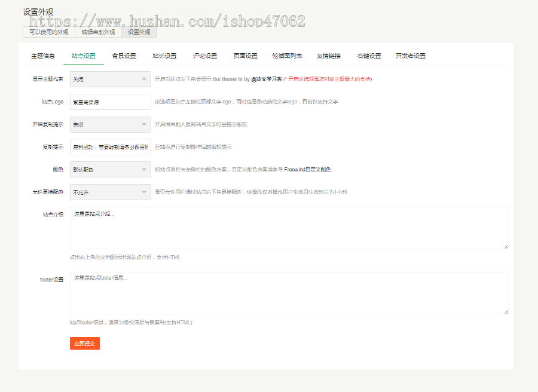Image resolution: width=538 pixels, height=392 pixels.
Task: Click the 点击右上角的文档图标 help text
Action: coord(126,257)
